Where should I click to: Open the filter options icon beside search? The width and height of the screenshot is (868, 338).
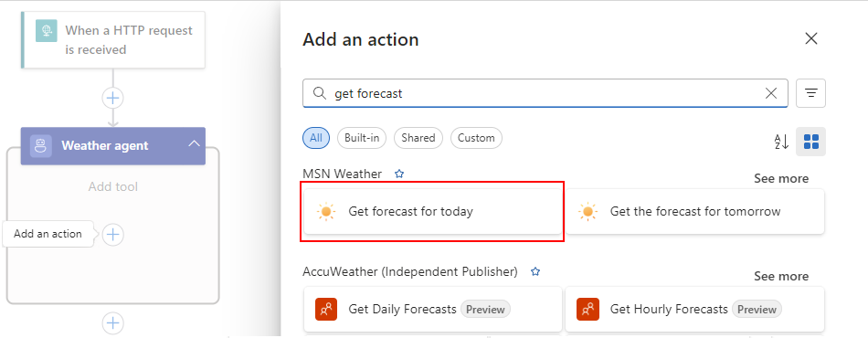(811, 93)
